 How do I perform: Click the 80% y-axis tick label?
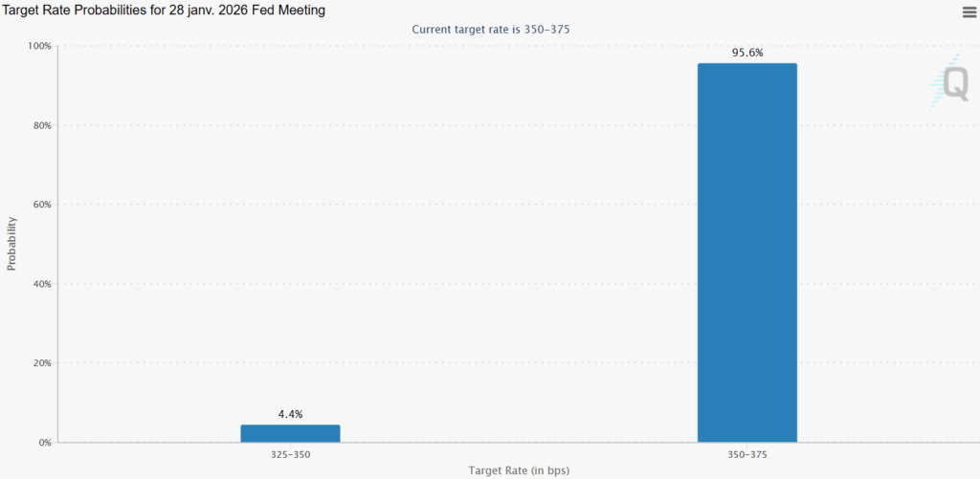pyautogui.click(x=42, y=125)
